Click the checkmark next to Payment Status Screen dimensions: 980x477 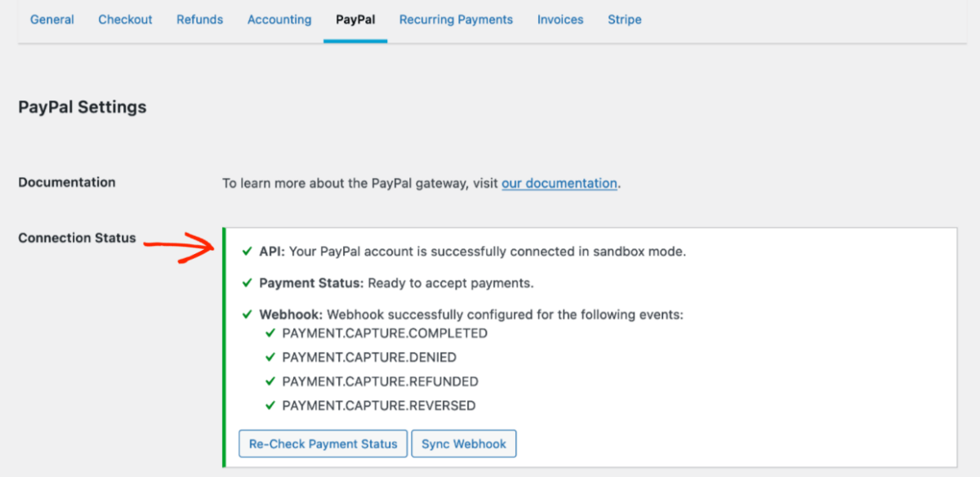click(247, 284)
